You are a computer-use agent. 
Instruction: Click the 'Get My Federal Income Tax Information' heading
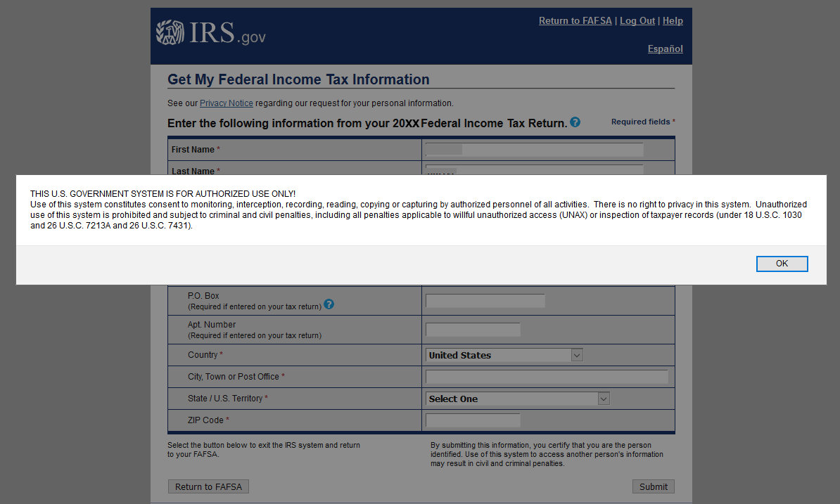tap(298, 79)
